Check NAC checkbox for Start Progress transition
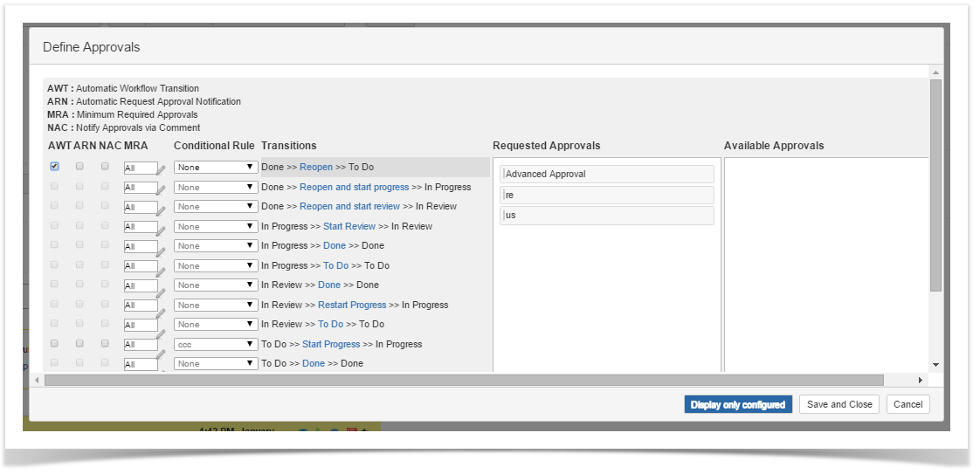980x474 pixels. tap(105, 344)
